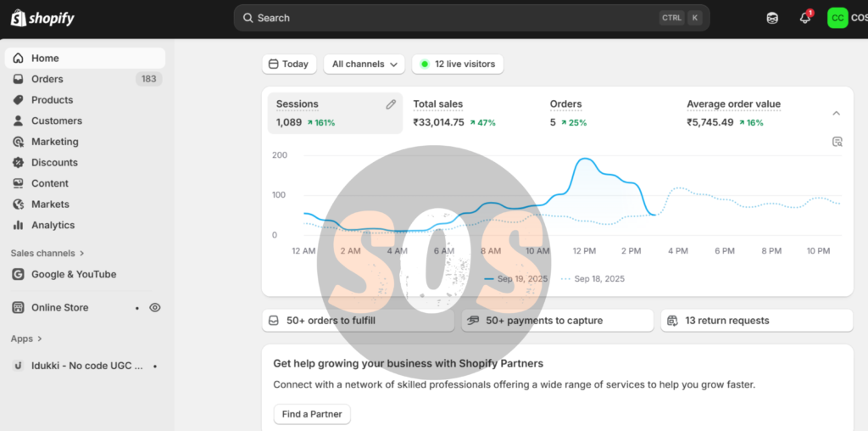Edit the Sessions metric with pencil icon
The height and width of the screenshot is (431, 868).
(x=391, y=104)
